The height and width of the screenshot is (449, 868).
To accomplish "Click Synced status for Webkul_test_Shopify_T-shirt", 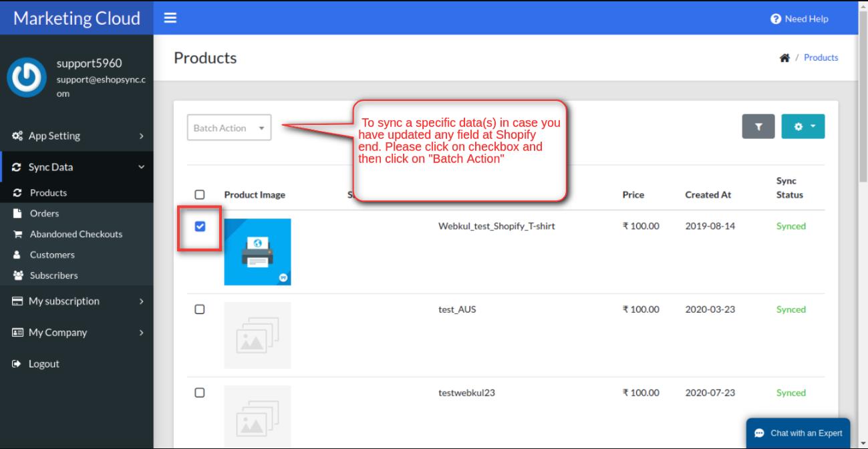I will pyautogui.click(x=791, y=226).
